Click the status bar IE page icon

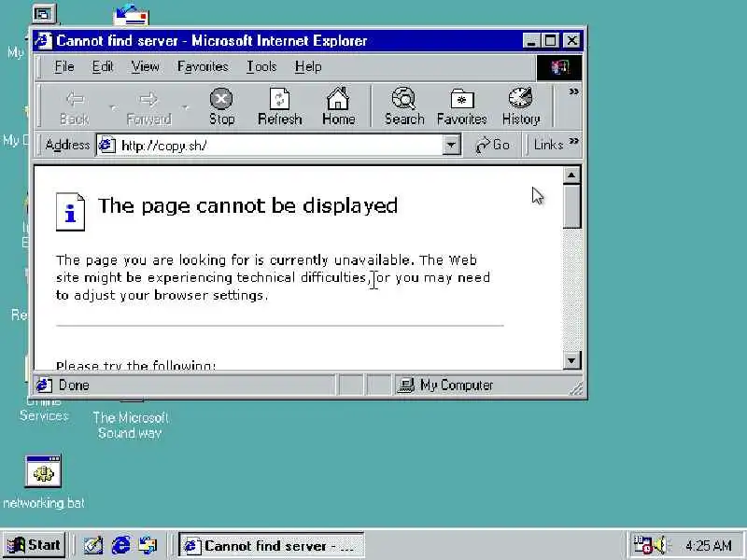pyautogui.click(x=44, y=385)
